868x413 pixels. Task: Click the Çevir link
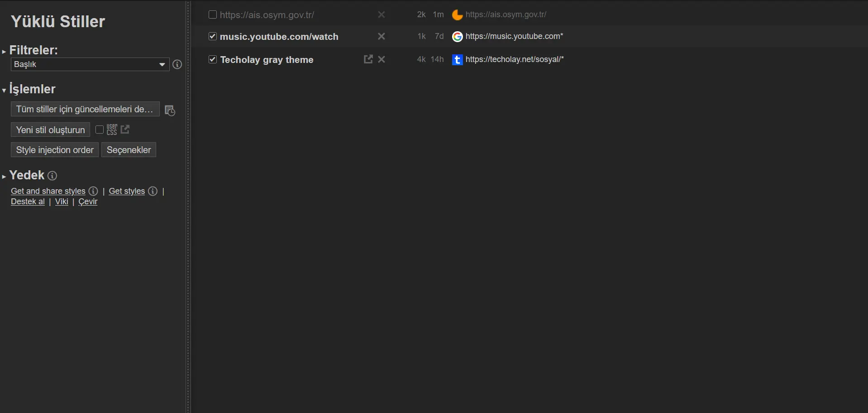click(88, 202)
